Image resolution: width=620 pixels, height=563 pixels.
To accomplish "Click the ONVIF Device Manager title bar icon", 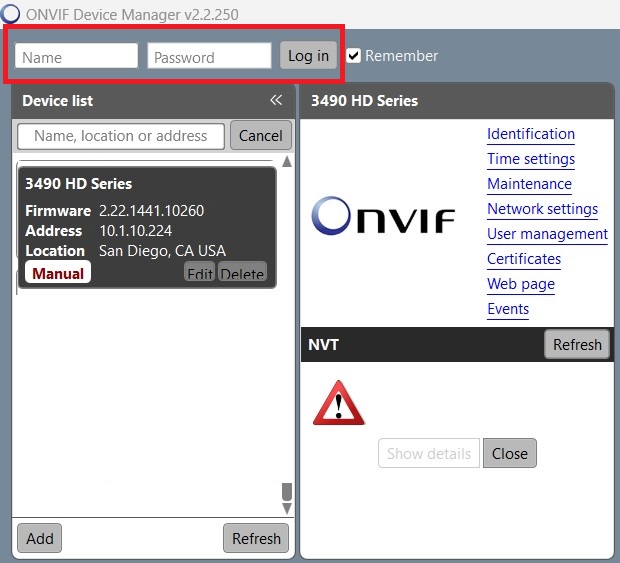I will click(x=10, y=13).
